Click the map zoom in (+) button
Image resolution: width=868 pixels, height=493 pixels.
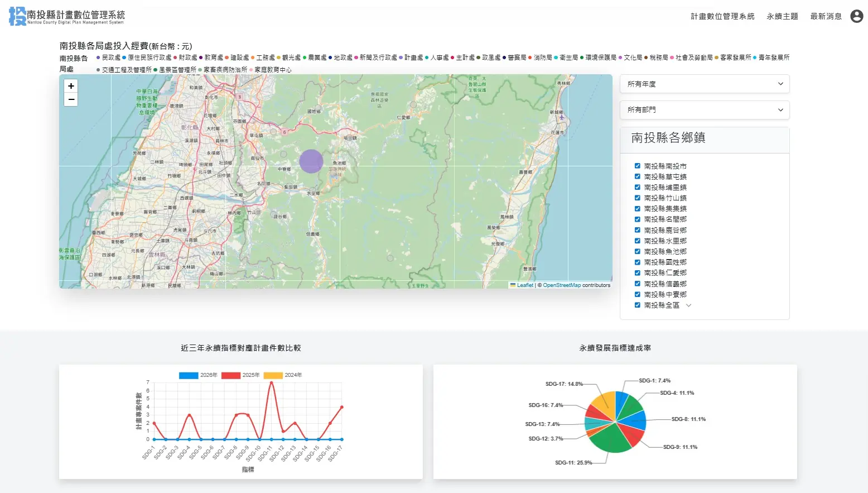point(71,86)
